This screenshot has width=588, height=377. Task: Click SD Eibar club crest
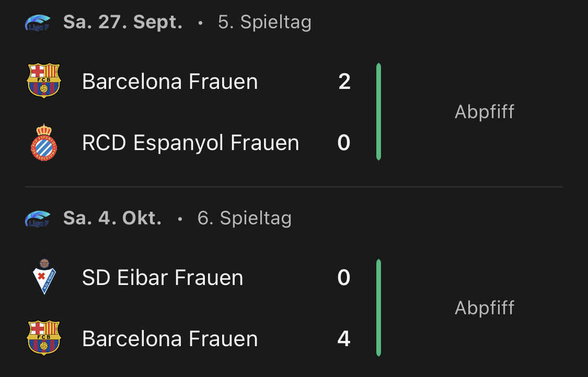[x=44, y=277]
